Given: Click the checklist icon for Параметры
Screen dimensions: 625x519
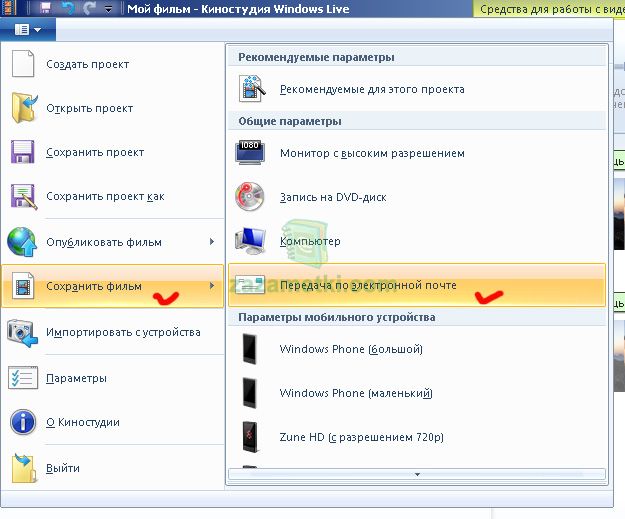Looking at the screenshot, I should coord(23,378).
